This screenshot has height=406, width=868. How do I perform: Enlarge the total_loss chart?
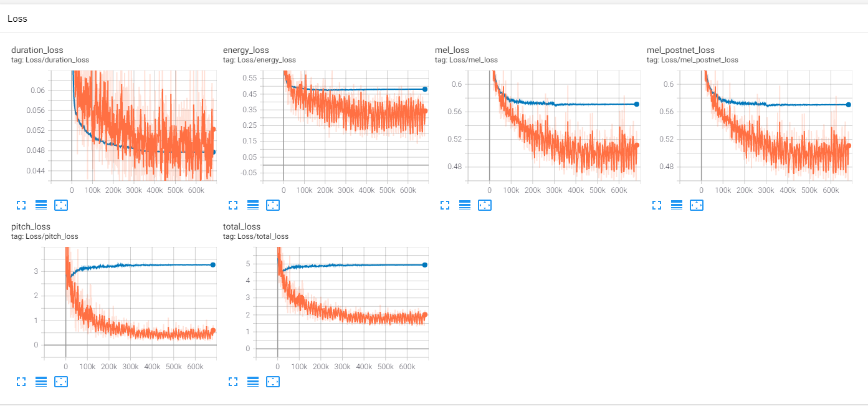(233, 382)
